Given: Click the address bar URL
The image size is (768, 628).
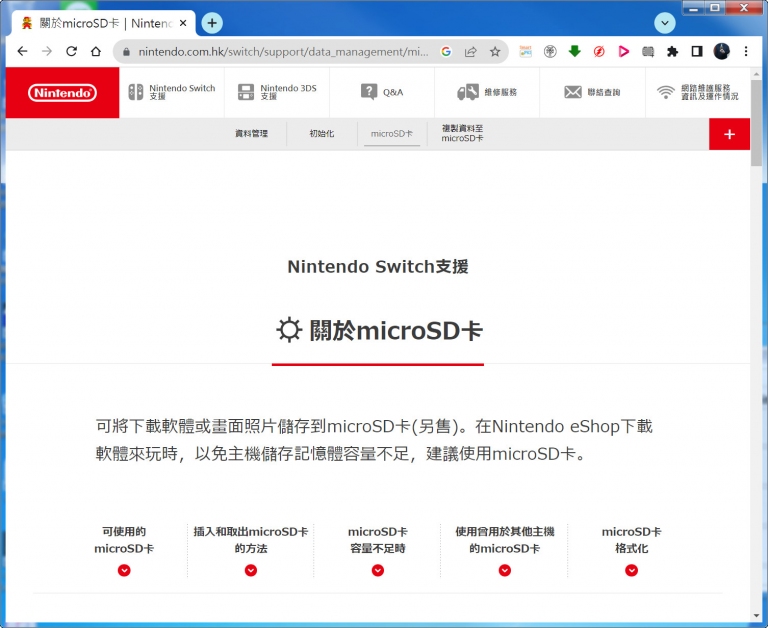Looking at the screenshot, I should pyautogui.click(x=283, y=52).
